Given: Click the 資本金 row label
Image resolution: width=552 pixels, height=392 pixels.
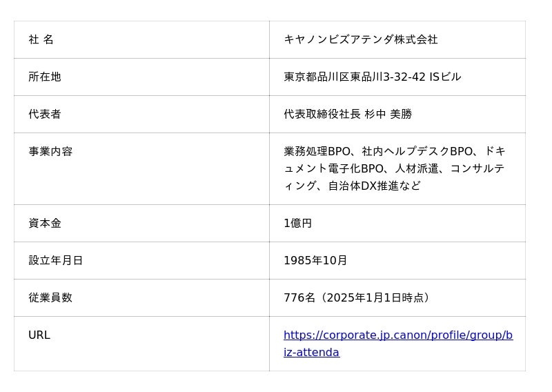Looking at the screenshot, I should (x=44, y=224).
